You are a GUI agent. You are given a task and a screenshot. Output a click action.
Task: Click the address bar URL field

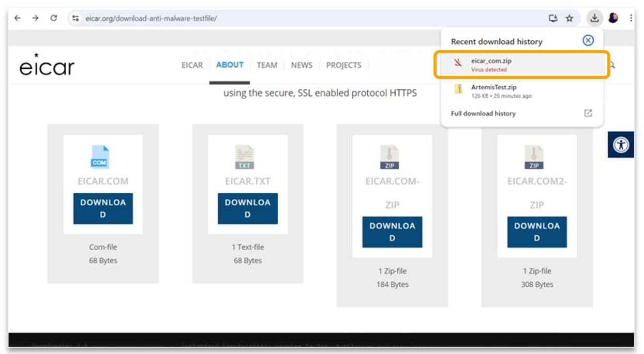[x=310, y=19]
